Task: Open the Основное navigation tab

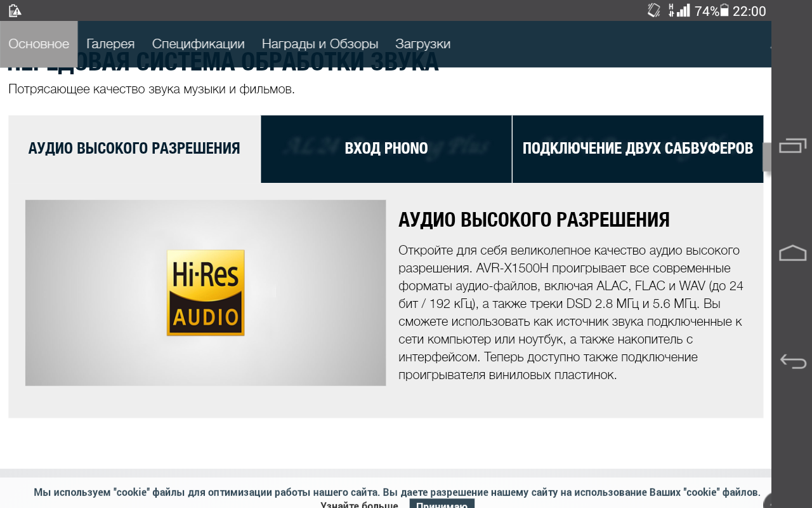Action: [39, 44]
